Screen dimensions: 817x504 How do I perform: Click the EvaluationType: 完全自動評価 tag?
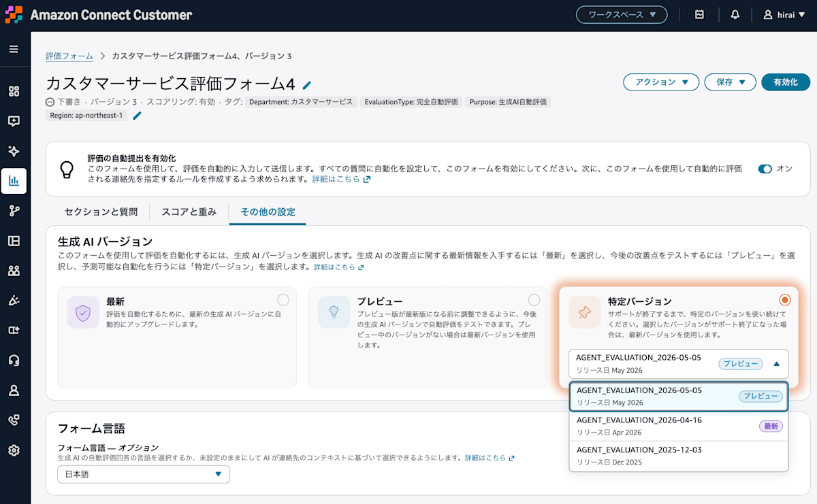coord(412,102)
